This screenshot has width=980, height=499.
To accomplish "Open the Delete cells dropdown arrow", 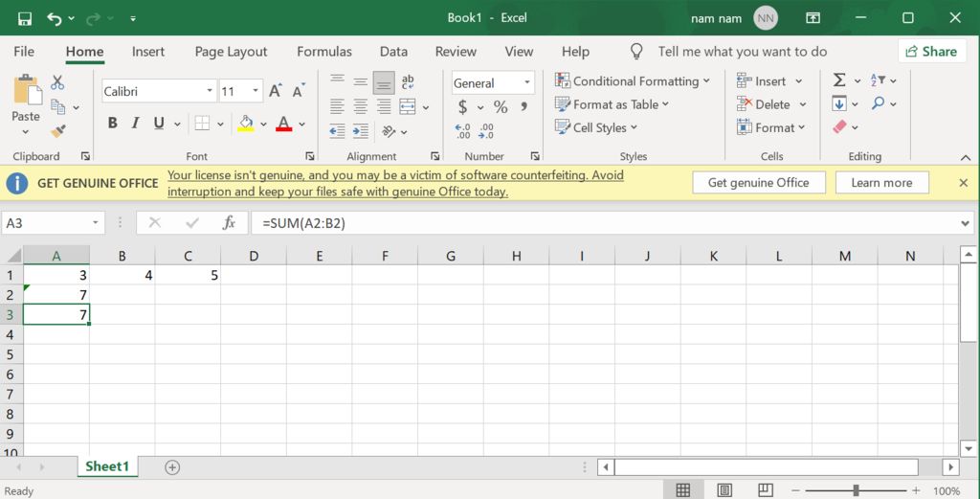I will pyautogui.click(x=803, y=104).
